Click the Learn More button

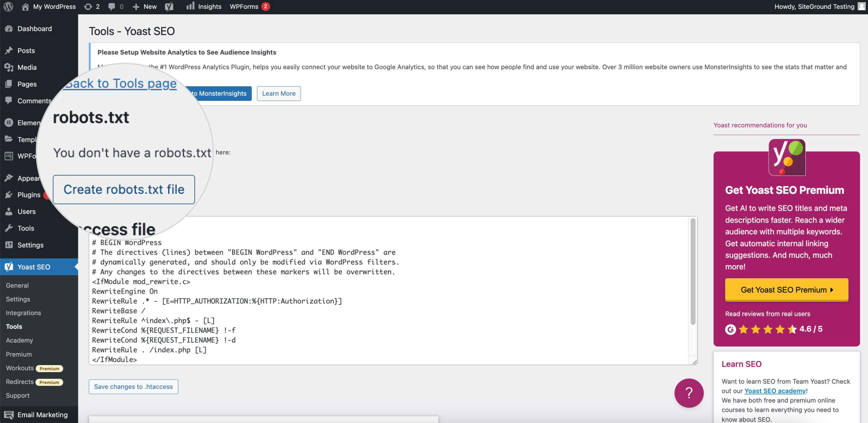pos(279,93)
